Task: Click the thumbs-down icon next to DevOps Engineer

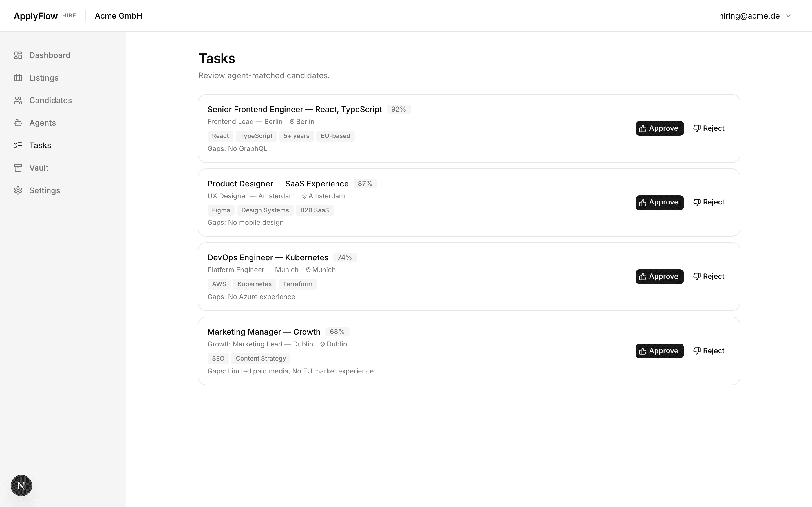Action: (x=697, y=276)
